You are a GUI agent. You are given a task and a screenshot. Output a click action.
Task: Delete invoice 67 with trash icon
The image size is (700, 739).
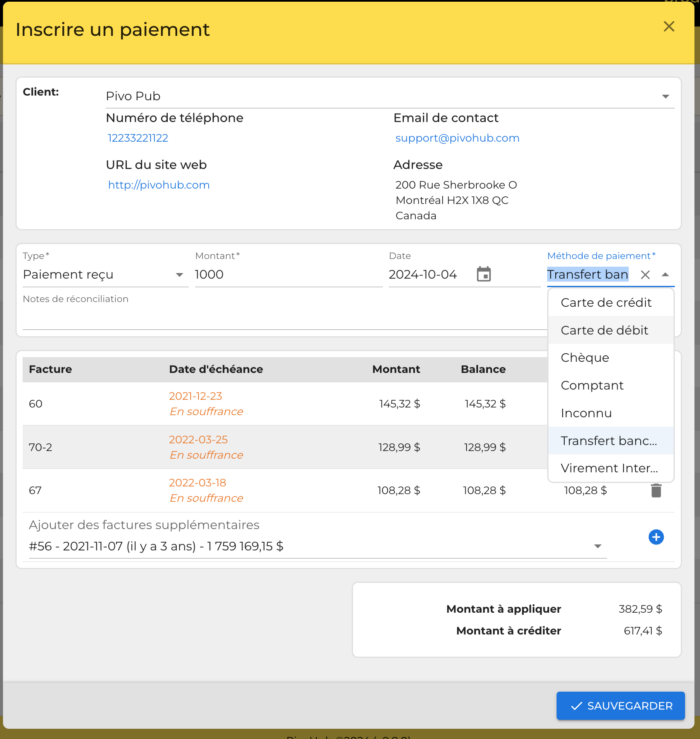pyautogui.click(x=656, y=491)
